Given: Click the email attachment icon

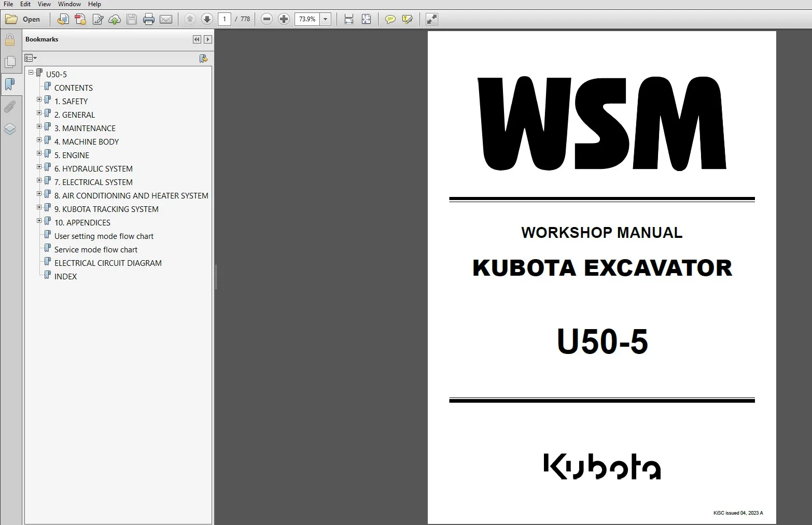Looking at the screenshot, I should (x=166, y=19).
